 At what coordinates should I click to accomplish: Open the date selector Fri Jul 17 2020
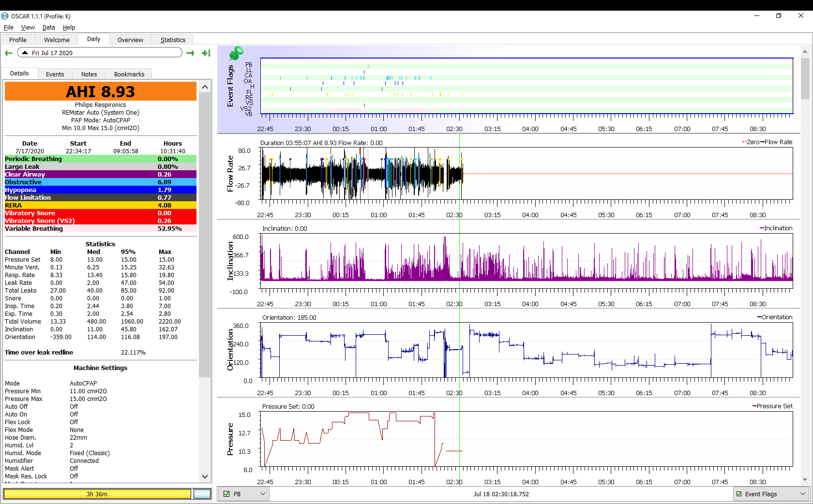point(100,53)
